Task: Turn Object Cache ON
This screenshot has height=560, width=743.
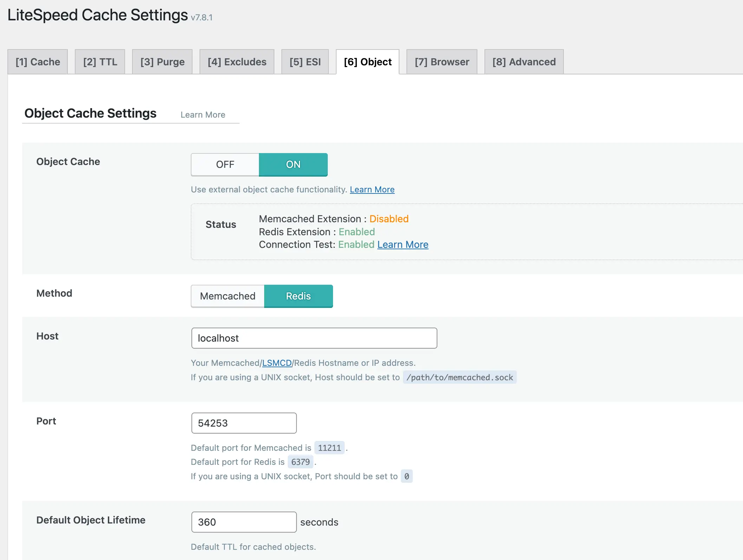Action: click(x=293, y=164)
